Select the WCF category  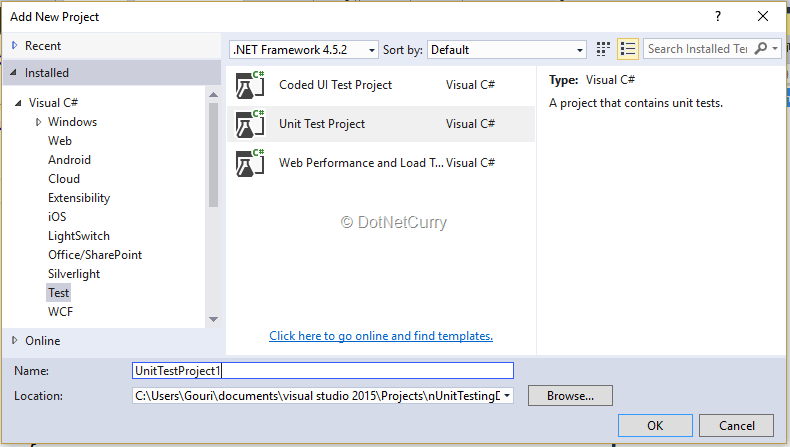[x=60, y=312]
